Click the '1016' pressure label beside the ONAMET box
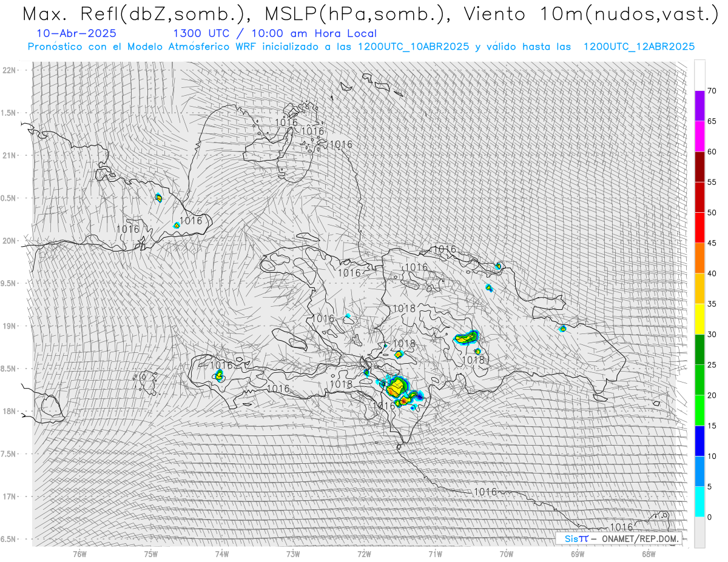The image size is (728, 562). (x=621, y=527)
